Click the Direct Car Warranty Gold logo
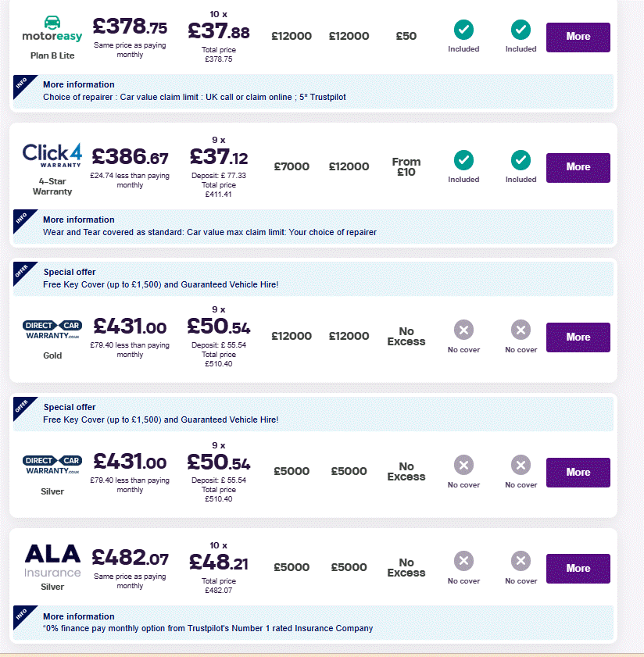644x657 pixels. pos(52,330)
